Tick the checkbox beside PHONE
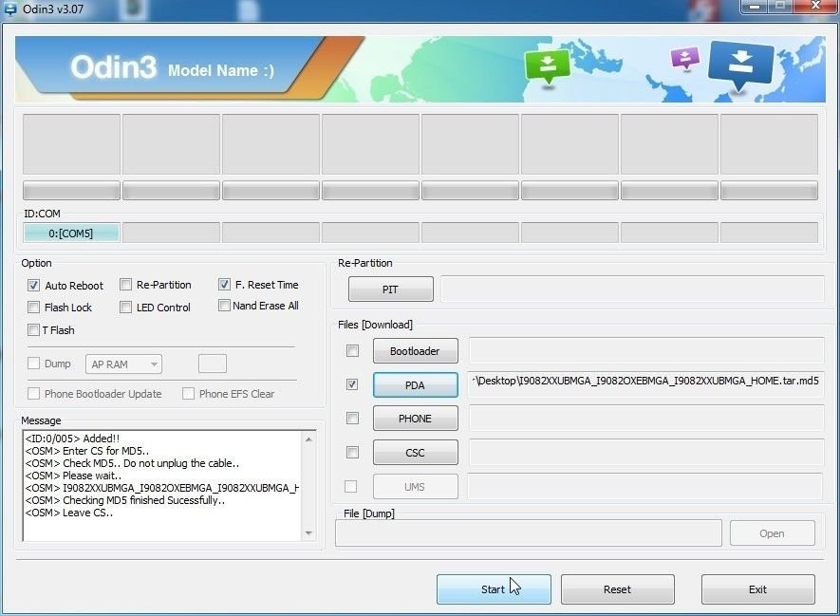 pyautogui.click(x=352, y=419)
